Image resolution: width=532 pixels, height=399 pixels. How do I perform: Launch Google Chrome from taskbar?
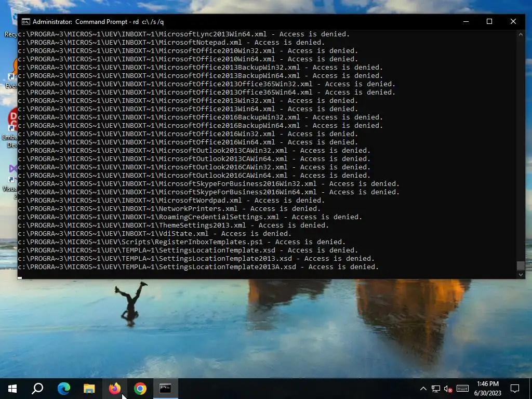tap(140, 389)
